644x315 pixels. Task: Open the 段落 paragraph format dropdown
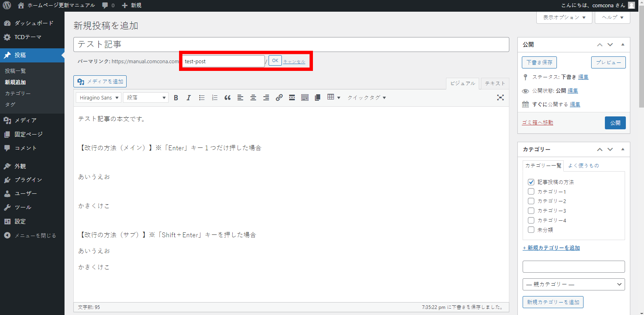[146, 98]
